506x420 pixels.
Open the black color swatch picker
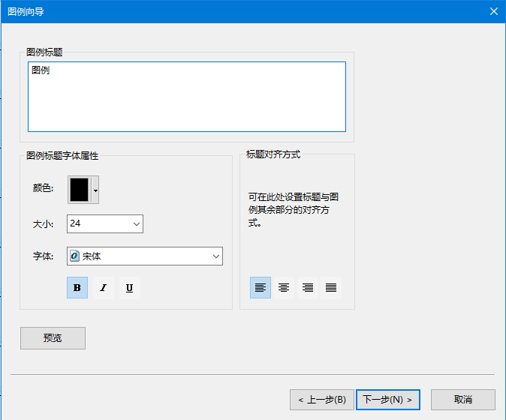(80, 190)
